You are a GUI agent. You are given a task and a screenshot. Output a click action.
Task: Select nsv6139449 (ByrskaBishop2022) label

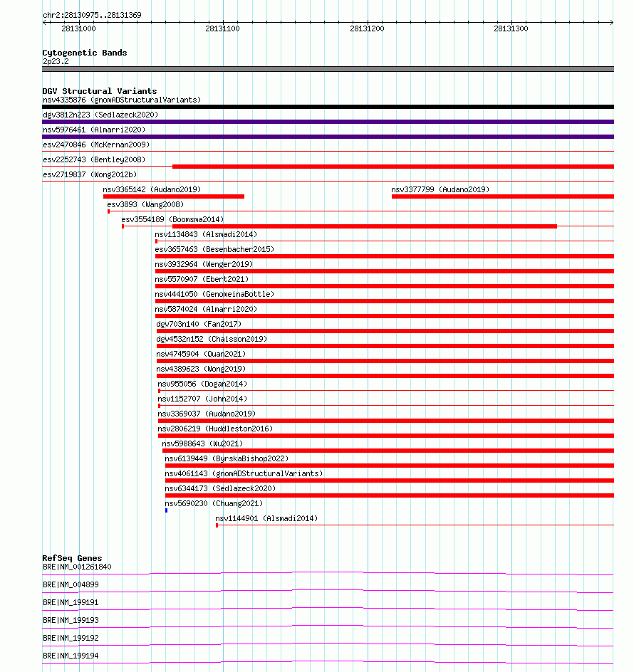[227, 458]
